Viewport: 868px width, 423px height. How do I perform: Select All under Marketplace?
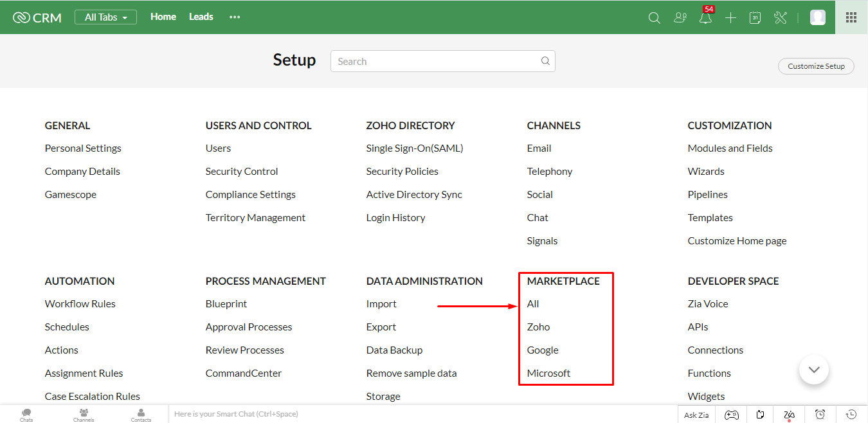[533, 304]
